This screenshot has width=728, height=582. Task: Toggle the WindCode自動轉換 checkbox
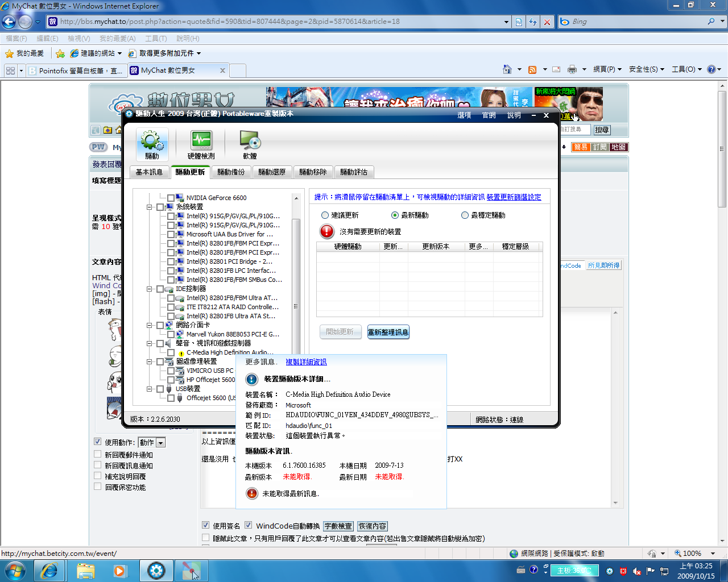pos(248,525)
